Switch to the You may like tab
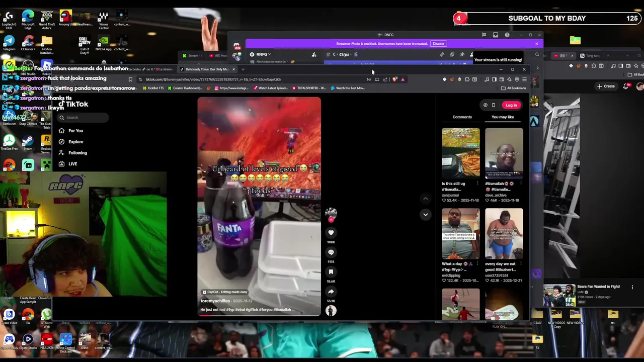The width and height of the screenshot is (644, 362). point(503,117)
